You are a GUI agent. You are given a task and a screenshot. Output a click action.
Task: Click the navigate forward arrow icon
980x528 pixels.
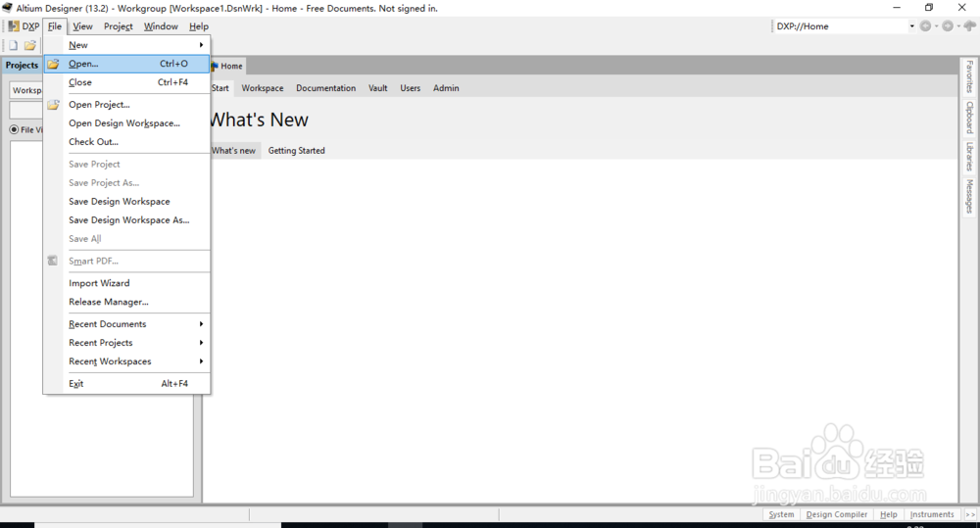tap(948, 26)
